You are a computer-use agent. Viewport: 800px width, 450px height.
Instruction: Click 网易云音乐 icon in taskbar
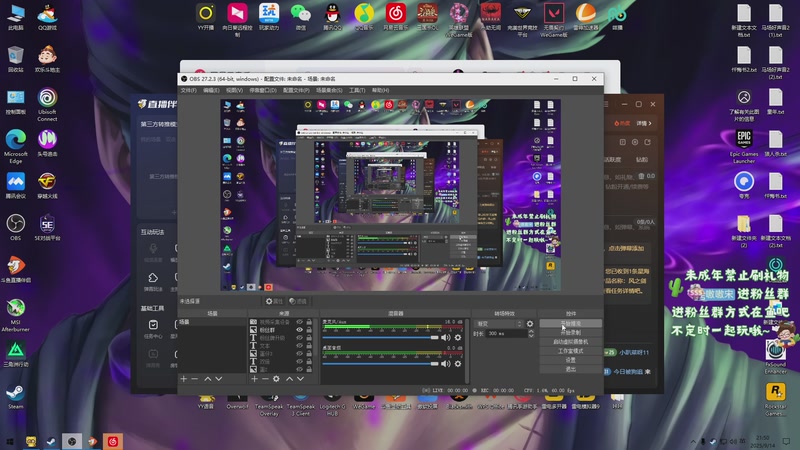coord(113,441)
